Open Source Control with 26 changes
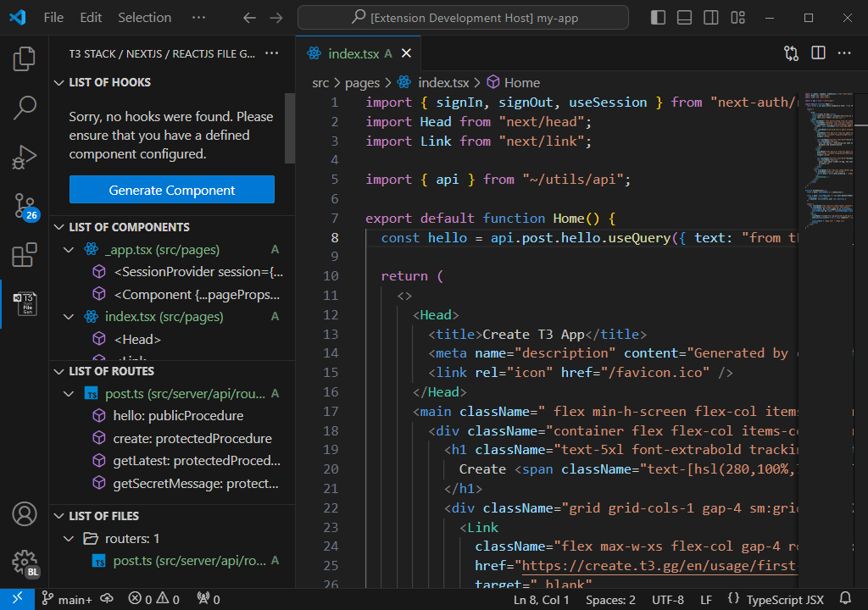Image resolution: width=868 pixels, height=610 pixels. click(25, 206)
